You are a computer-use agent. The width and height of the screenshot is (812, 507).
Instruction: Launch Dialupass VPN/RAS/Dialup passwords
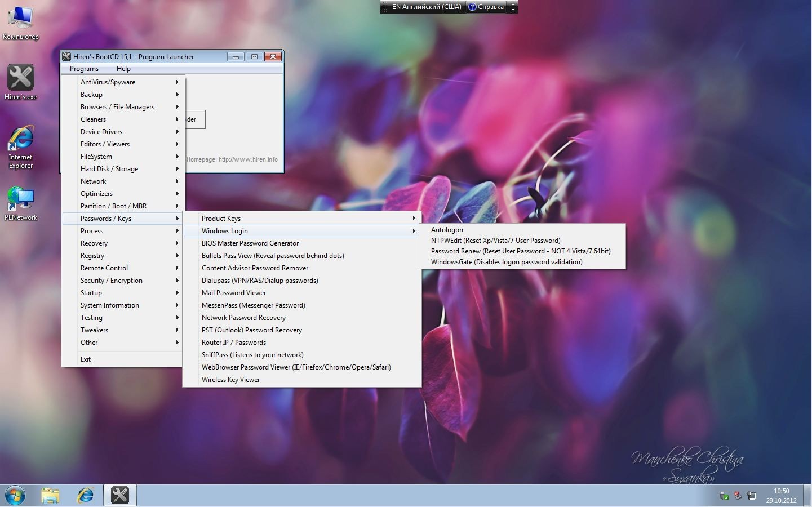coord(302,281)
